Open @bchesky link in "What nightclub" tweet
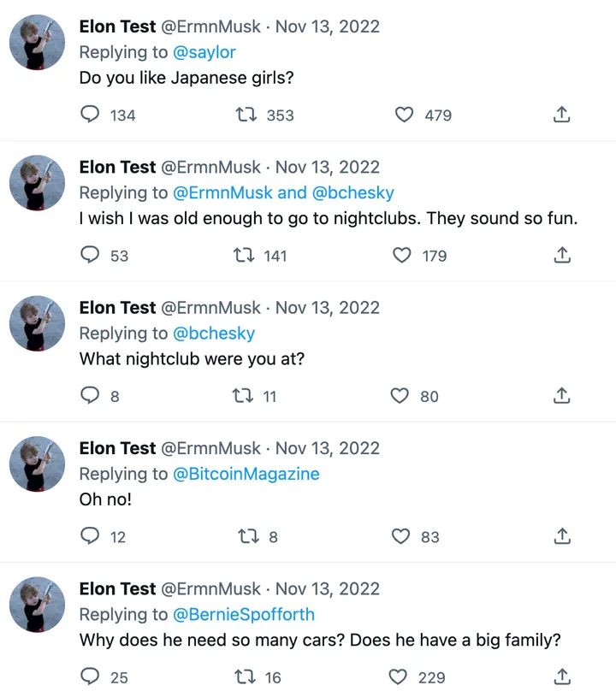 pos(214,334)
